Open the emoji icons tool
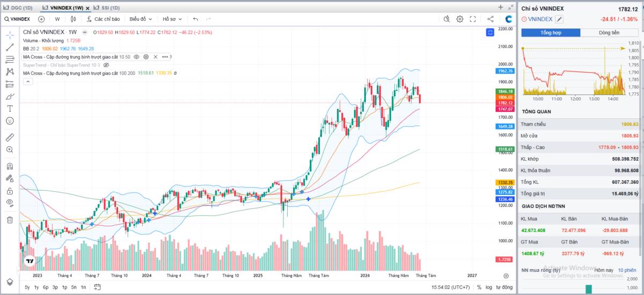644x295 pixels. 10,121
